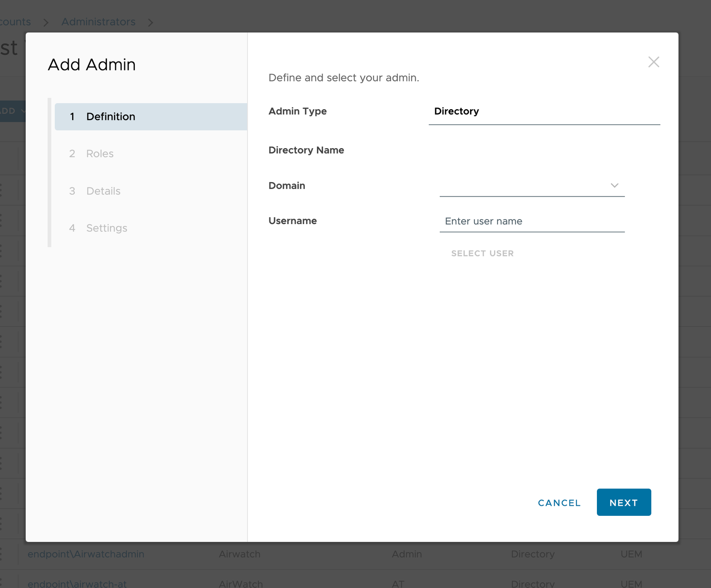Select the endpoint\airwatch-at admin entry

(x=77, y=583)
